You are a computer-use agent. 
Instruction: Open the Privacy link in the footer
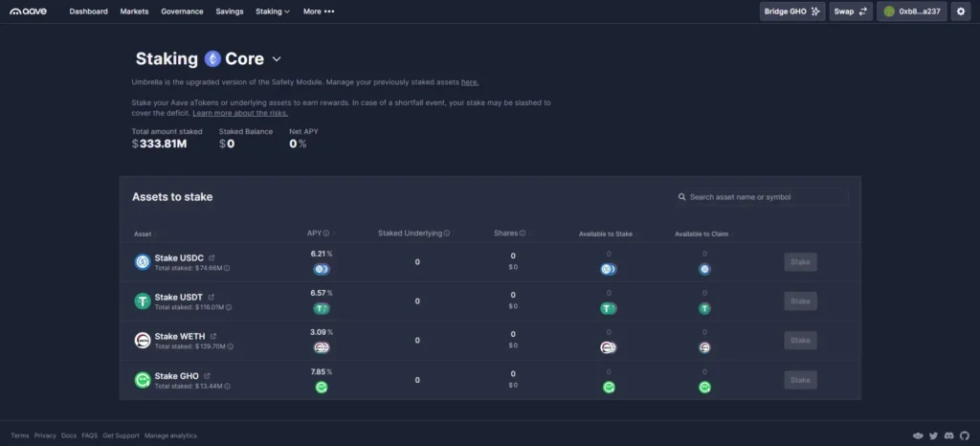(x=45, y=435)
